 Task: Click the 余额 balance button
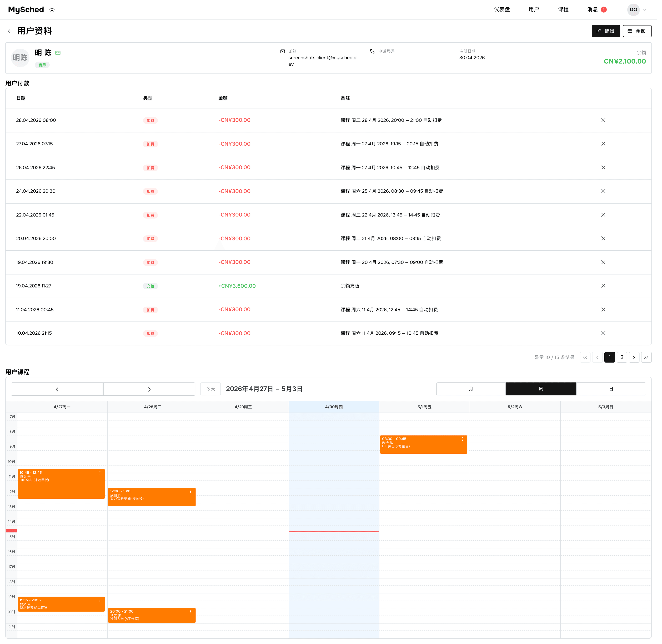coord(642,31)
